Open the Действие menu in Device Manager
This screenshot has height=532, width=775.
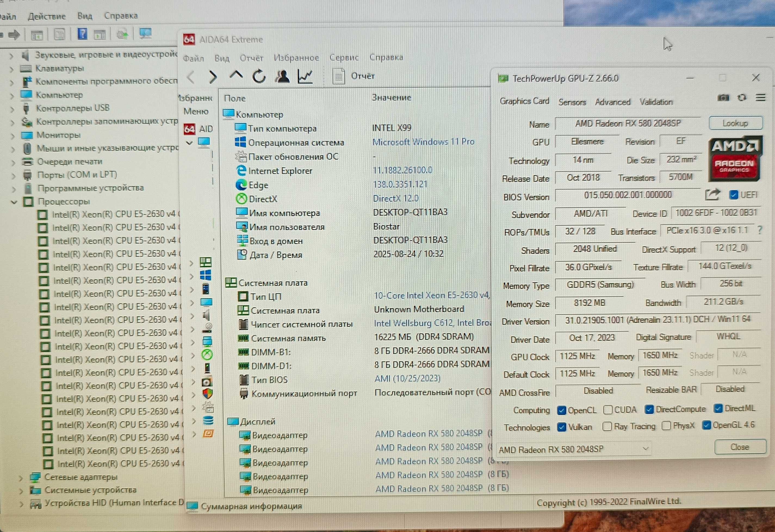click(x=47, y=16)
